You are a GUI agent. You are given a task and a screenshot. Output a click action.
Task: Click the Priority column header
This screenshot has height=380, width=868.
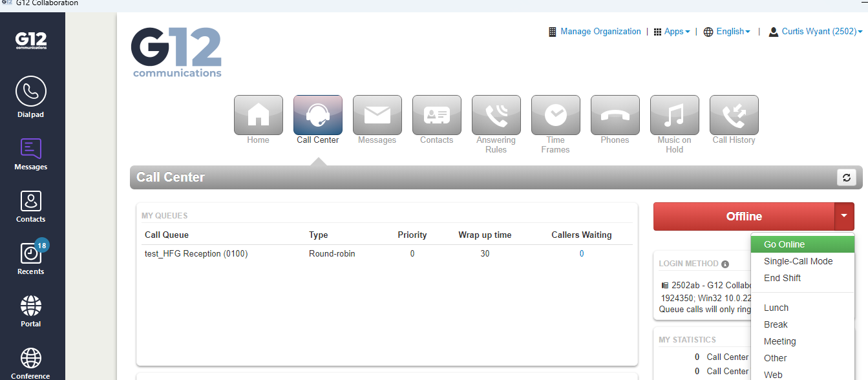coord(412,235)
